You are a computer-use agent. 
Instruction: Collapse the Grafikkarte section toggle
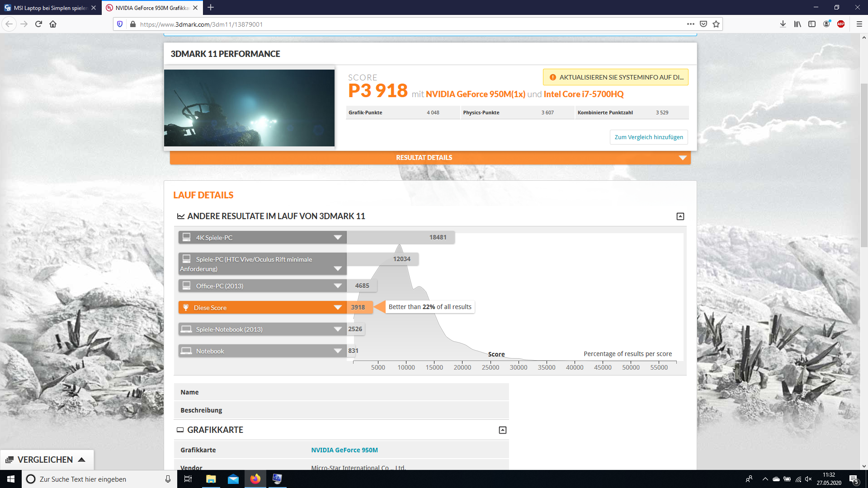tap(503, 430)
